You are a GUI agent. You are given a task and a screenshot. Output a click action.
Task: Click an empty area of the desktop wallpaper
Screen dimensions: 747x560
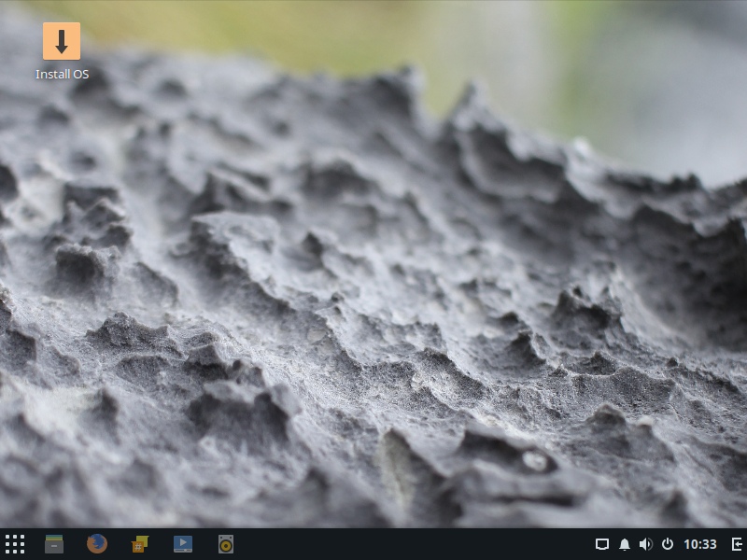tap(373, 280)
